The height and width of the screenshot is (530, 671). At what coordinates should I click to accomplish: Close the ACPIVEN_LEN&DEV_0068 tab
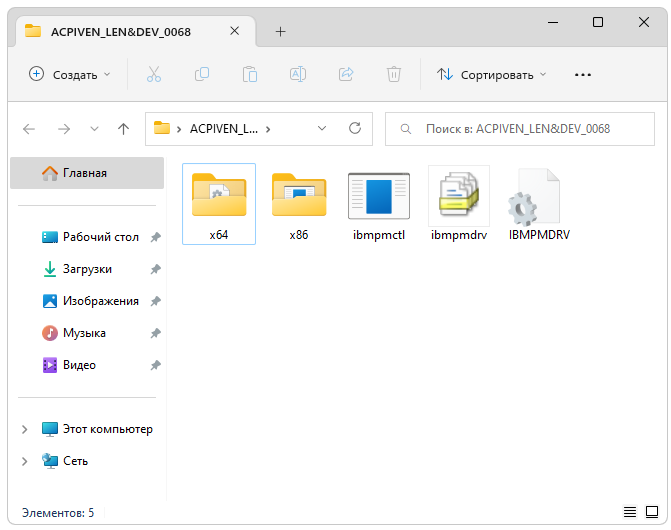pyautogui.click(x=235, y=31)
